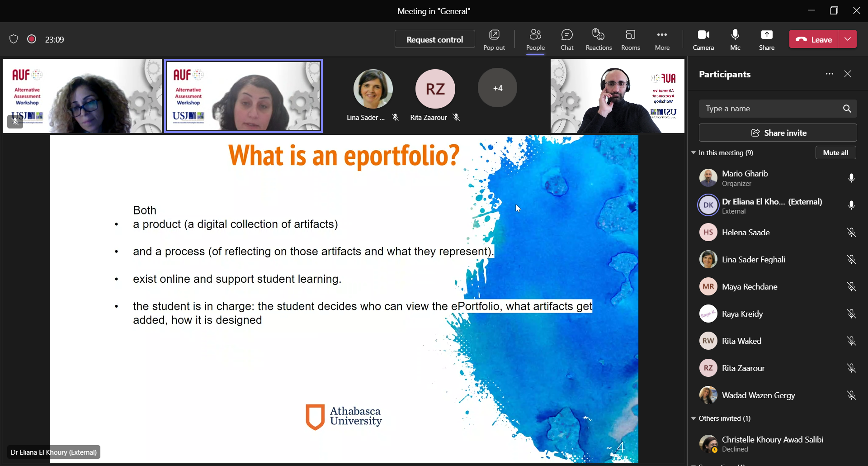Image resolution: width=868 pixels, height=466 pixels.
Task: Click Share invite button
Action: (778, 133)
